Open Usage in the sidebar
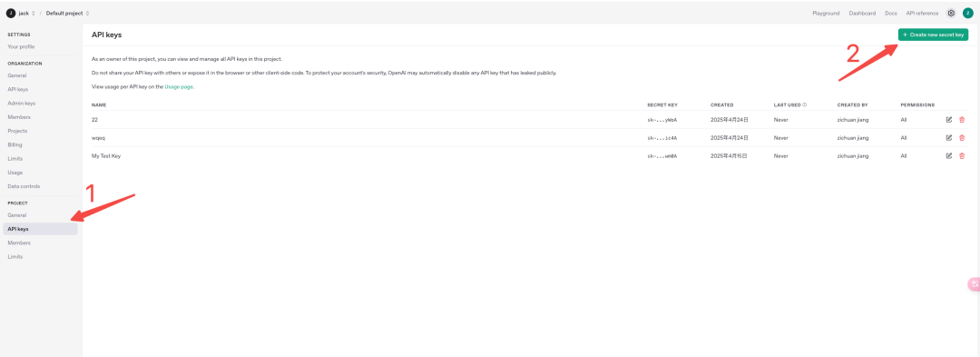The width and height of the screenshot is (980, 357). point(15,172)
